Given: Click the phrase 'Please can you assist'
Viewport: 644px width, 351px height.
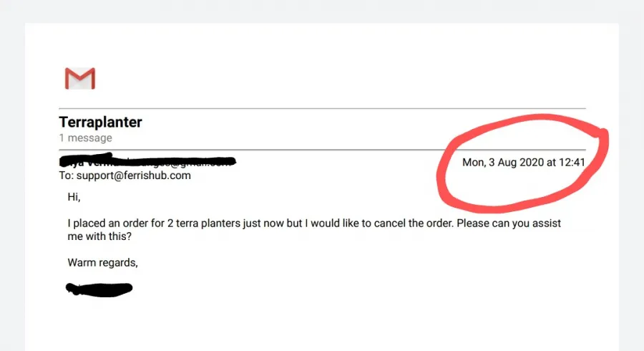Looking at the screenshot, I should (509, 223).
